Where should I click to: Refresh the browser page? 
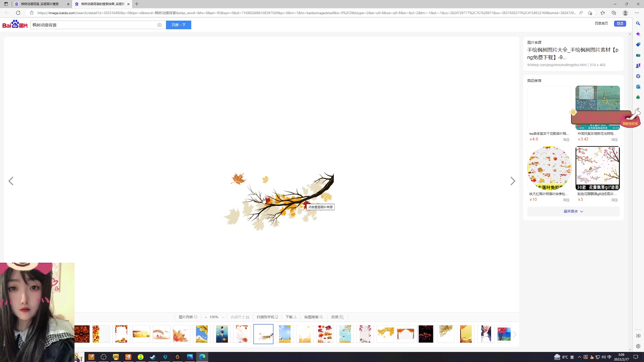[18, 13]
